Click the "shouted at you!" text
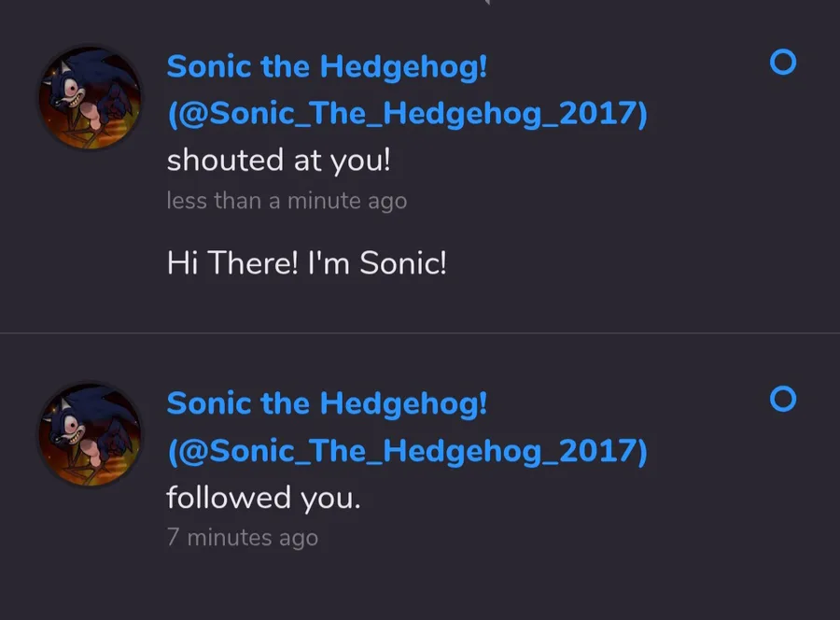Viewport: 840px width, 620px height. click(x=278, y=161)
